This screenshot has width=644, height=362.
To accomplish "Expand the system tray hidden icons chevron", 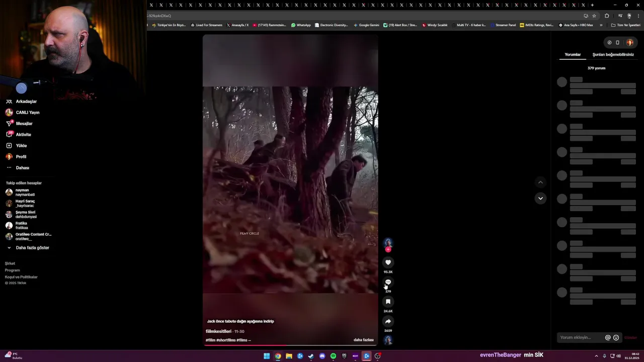I will pos(597,356).
